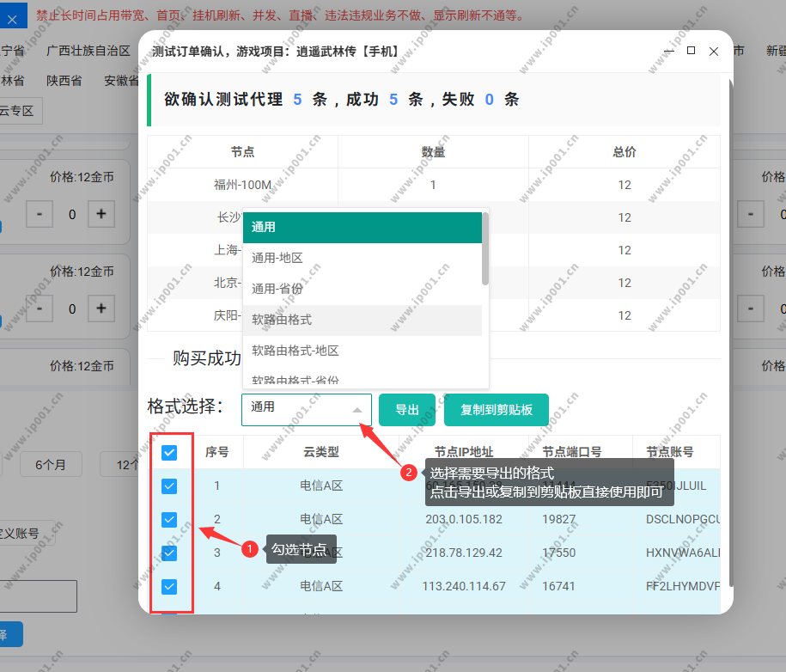Pick 软路由格式-地区 from the dropdown list
This screenshot has width=786, height=672.
362,351
